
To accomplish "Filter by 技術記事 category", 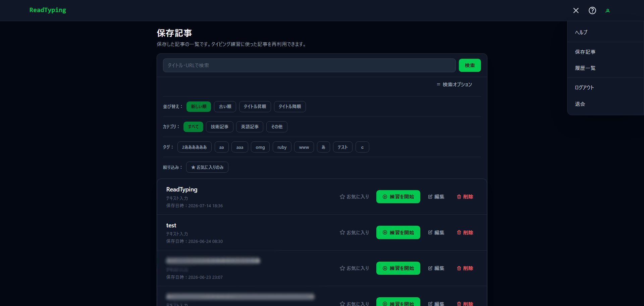I will (x=220, y=127).
